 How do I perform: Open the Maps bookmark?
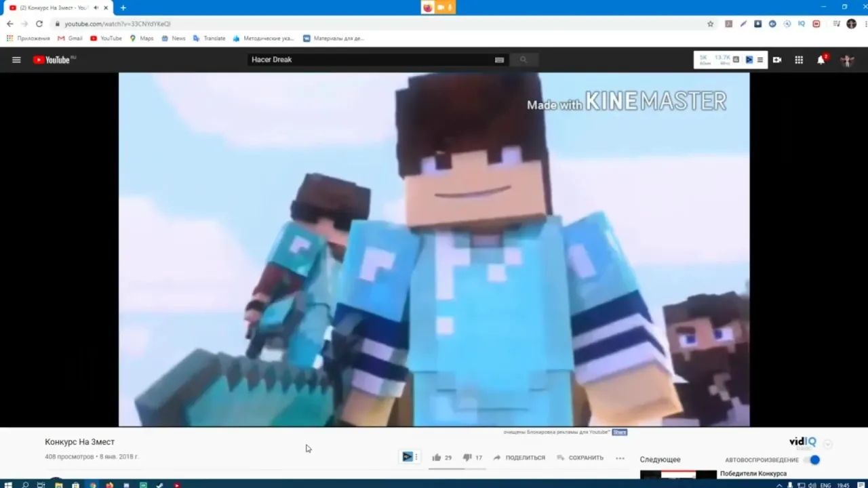[142, 39]
